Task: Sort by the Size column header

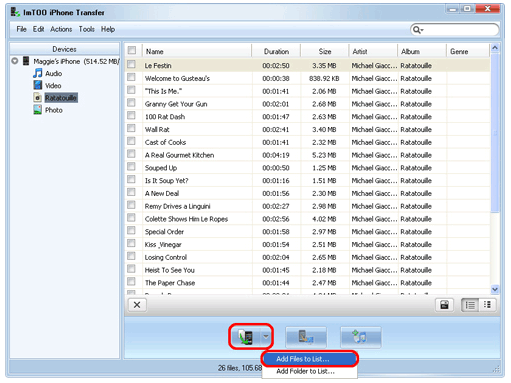Action: [x=325, y=51]
